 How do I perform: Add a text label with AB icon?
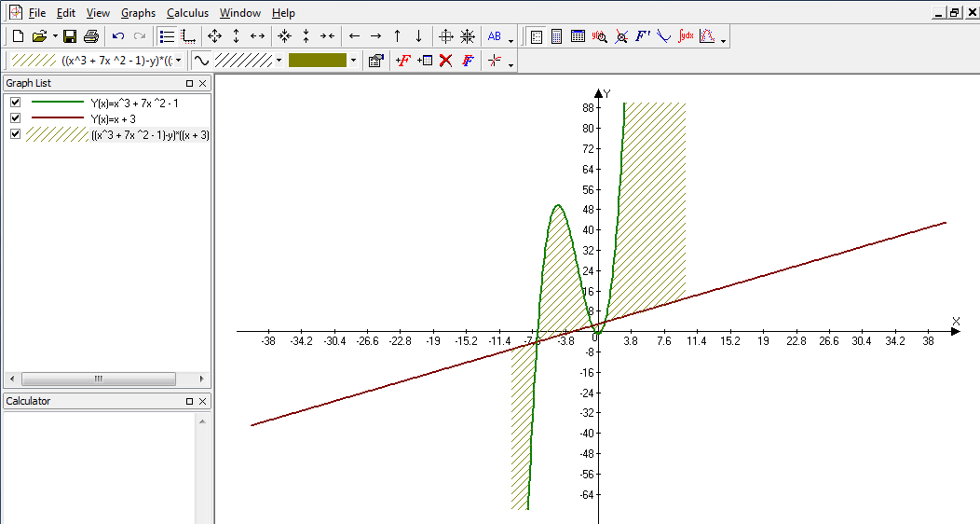pyautogui.click(x=495, y=36)
